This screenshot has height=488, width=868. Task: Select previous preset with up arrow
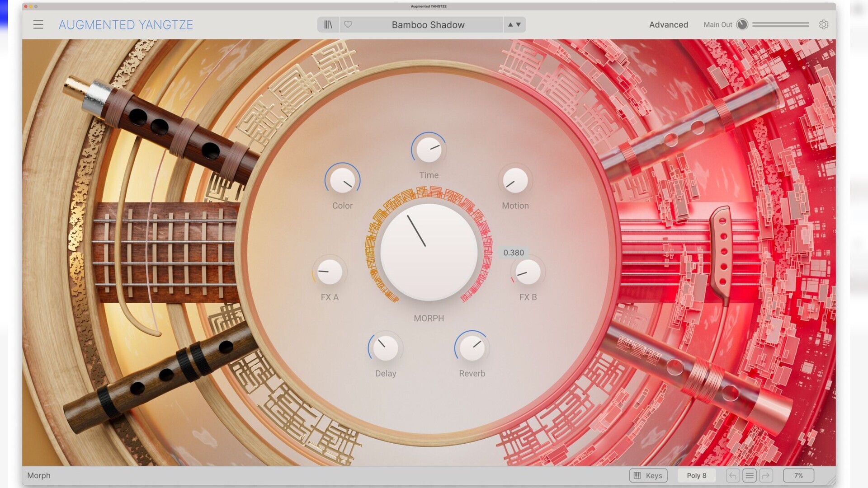(x=510, y=24)
